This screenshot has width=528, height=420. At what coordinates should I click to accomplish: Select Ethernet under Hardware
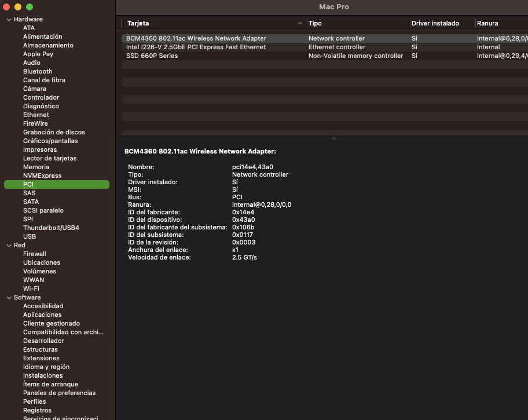click(36, 115)
